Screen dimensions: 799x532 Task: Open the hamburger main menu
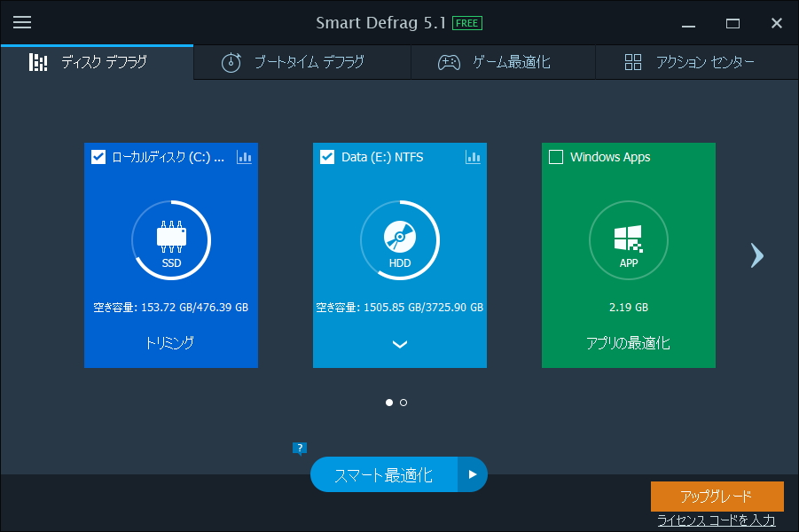point(22,22)
